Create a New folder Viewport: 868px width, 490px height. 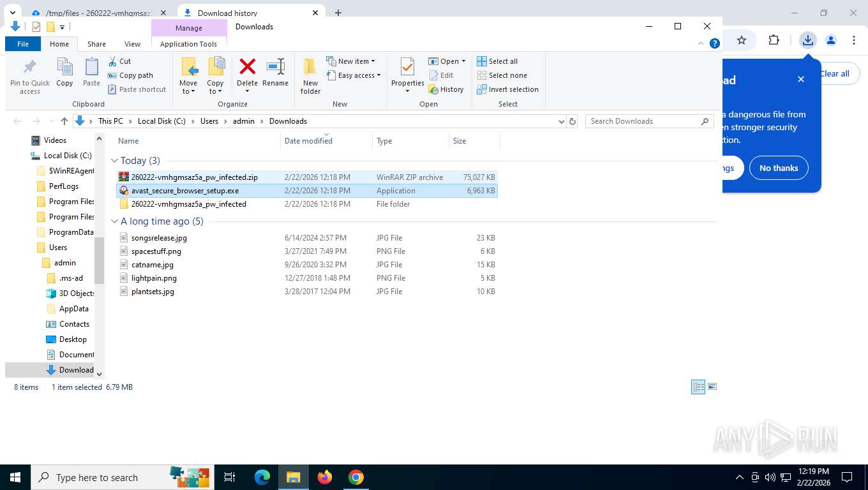point(310,76)
